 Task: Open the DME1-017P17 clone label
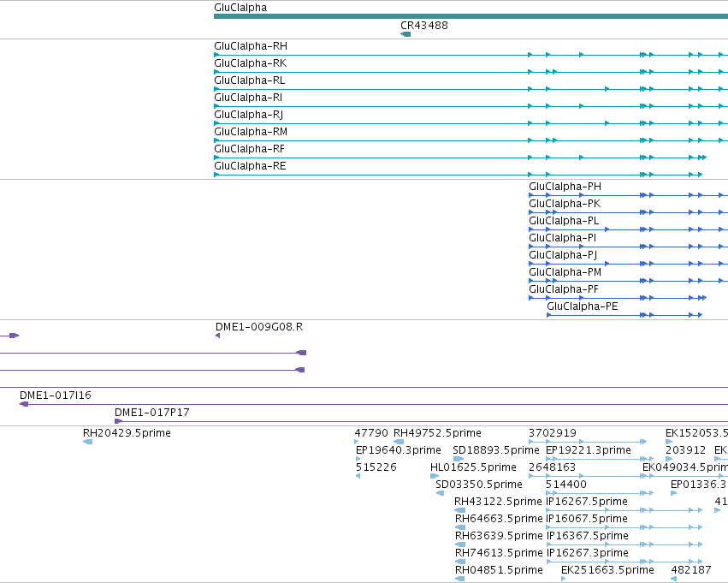click(x=151, y=413)
